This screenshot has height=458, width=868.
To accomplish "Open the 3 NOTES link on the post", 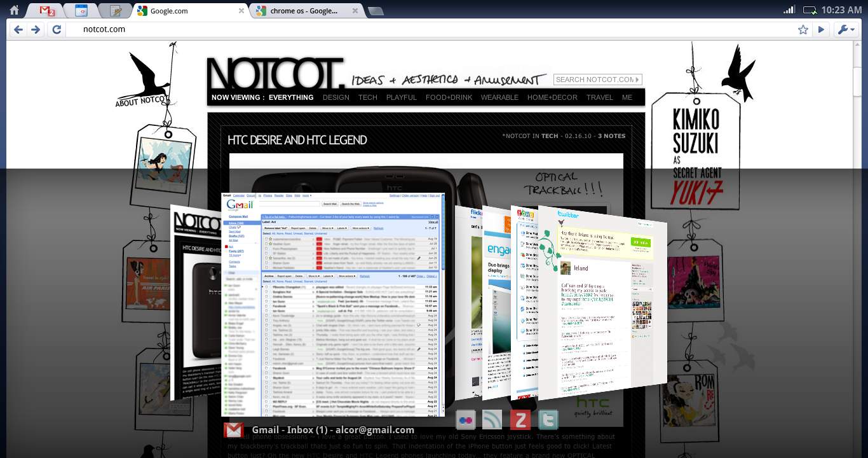I will [611, 136].
